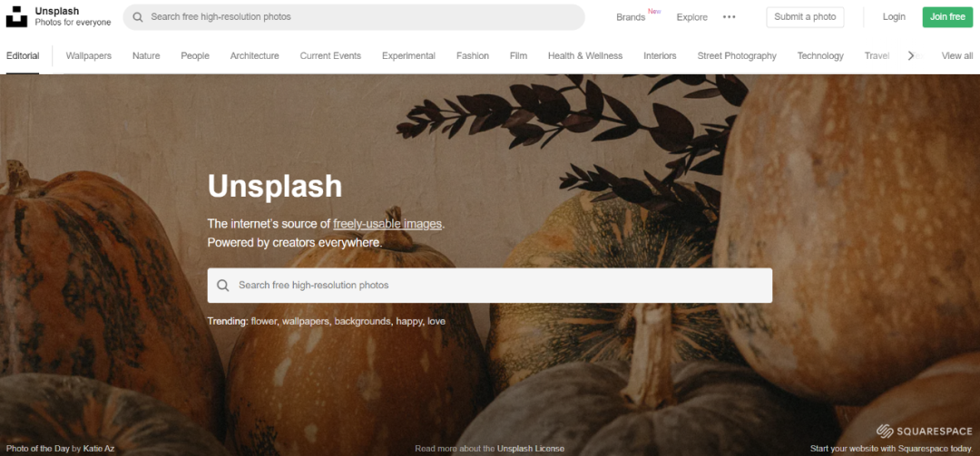Go to the Health & Wellness category
The height and width of the screenshot is (456, 980).
(x=585, y=55)
